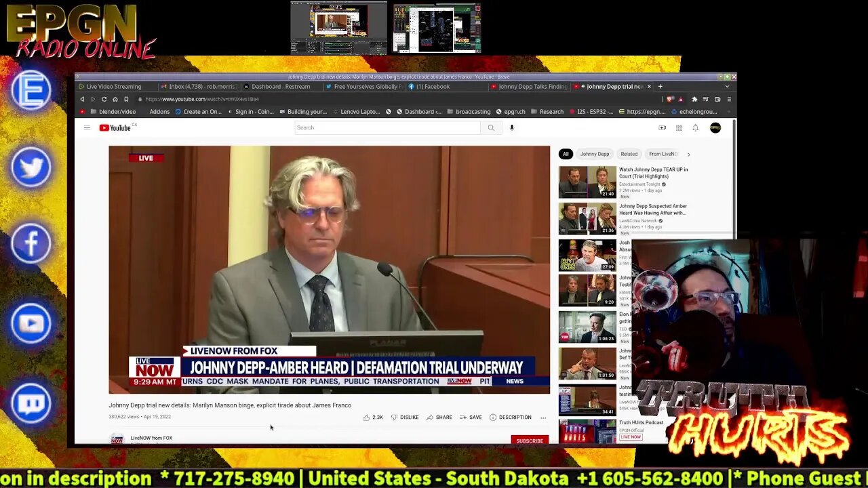Open the Brave main menu icon
The image size is (868, 488).
pos(729,99)
